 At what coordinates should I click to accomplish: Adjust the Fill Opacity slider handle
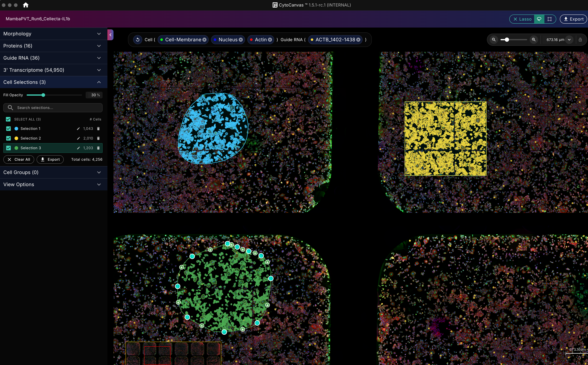coord(43,95)
